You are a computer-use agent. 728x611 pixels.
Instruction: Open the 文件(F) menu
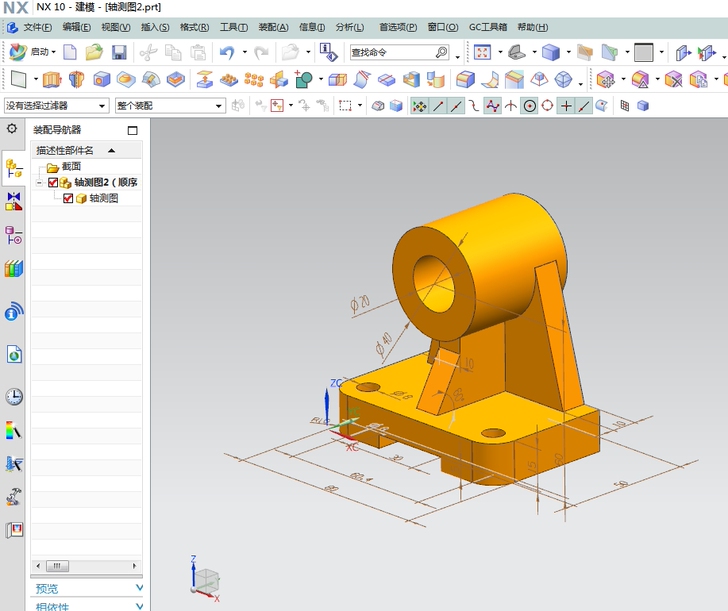(38, 27)
